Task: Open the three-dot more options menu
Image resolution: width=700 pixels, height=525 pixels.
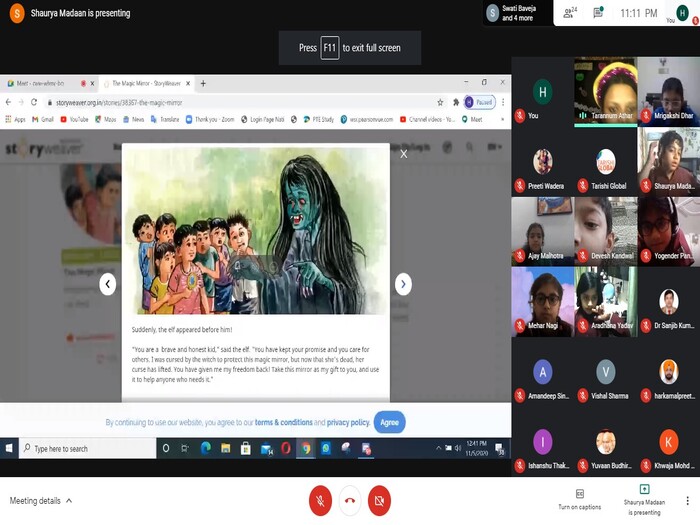Action: pos(688,500)
